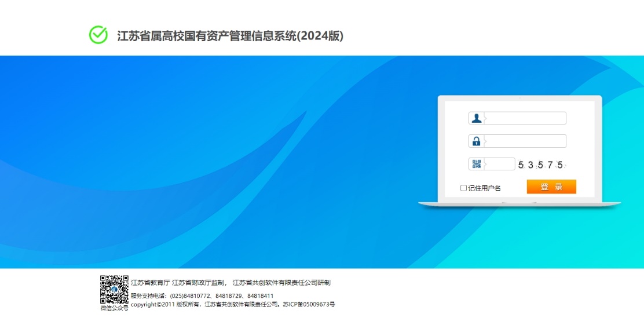
Task: Click the padlock password icon
Action: [x=476, y=141]
